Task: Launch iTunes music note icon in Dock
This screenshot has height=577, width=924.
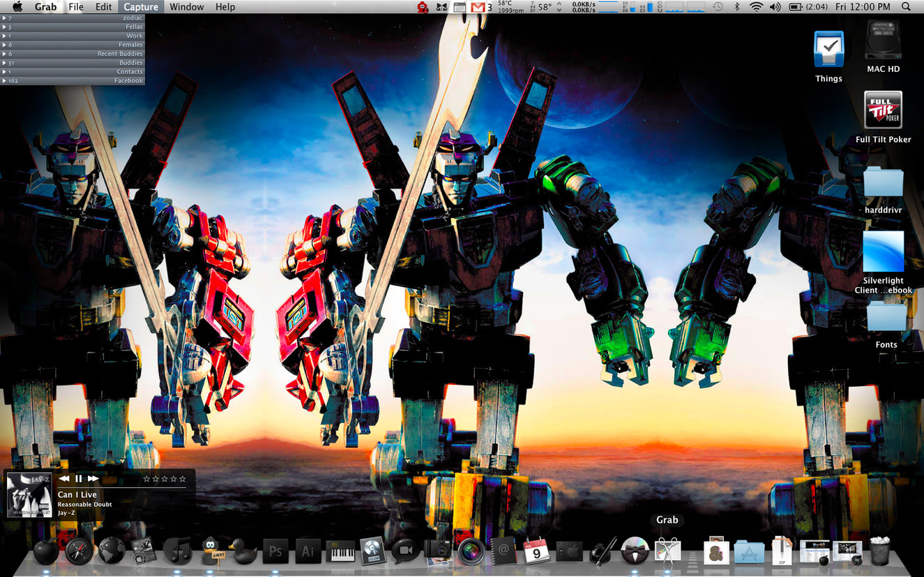Action: tap(177, 551)
